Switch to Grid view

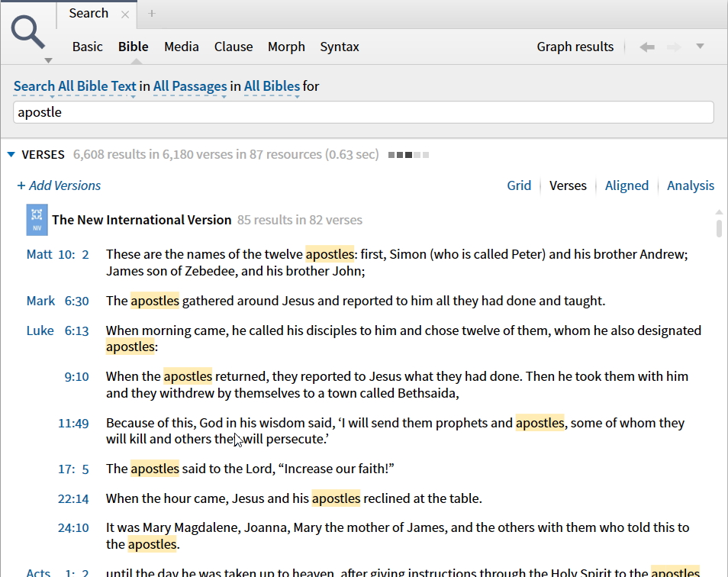519,185
